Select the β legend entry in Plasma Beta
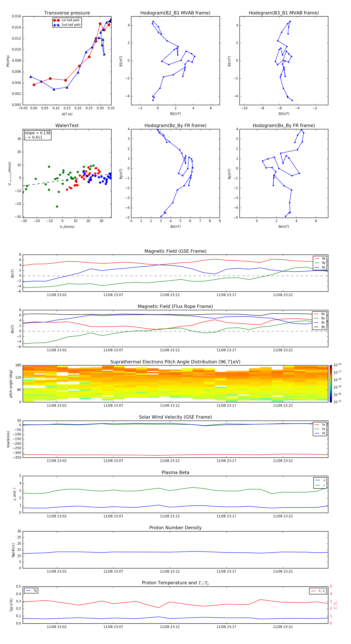This screenshot has width=351, height=644. tap(320, 485)
